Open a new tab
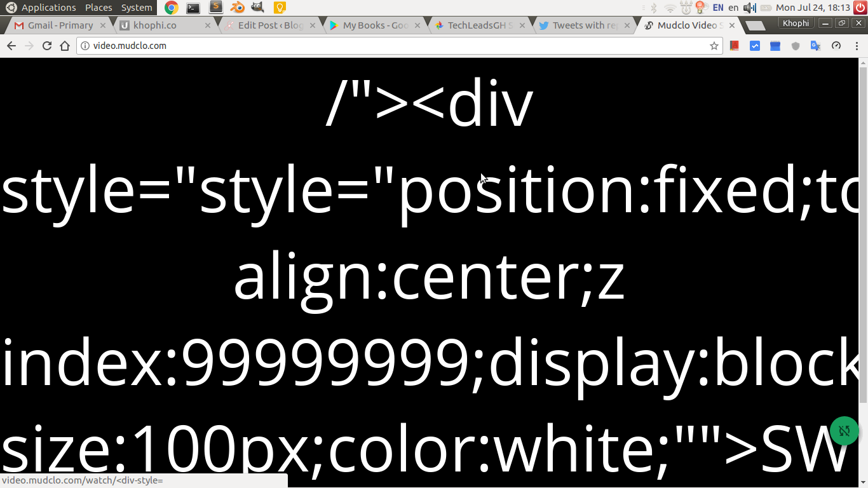Viewport: 868px width, 488px height. [x=754, y=25]
